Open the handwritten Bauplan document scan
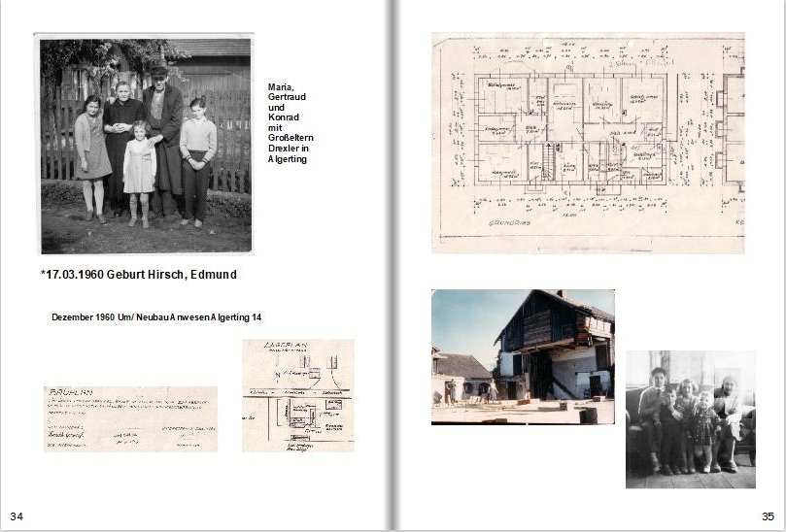 130,418
